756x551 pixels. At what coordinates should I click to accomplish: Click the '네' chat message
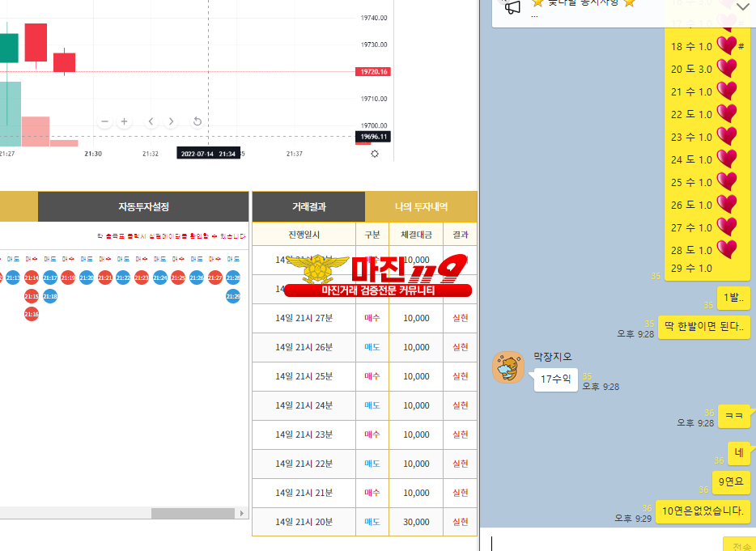point(739,453)
